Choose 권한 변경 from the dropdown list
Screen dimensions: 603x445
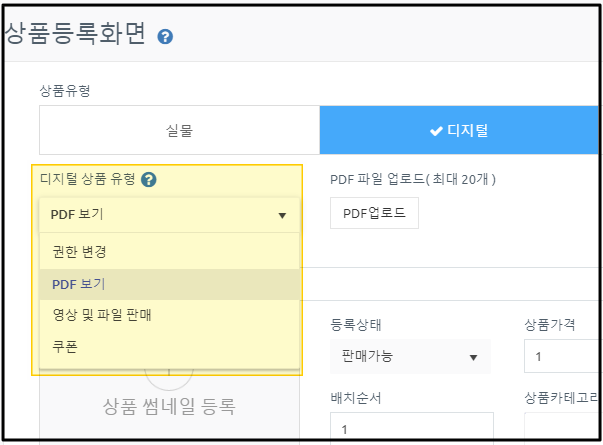tap(80, 251)
